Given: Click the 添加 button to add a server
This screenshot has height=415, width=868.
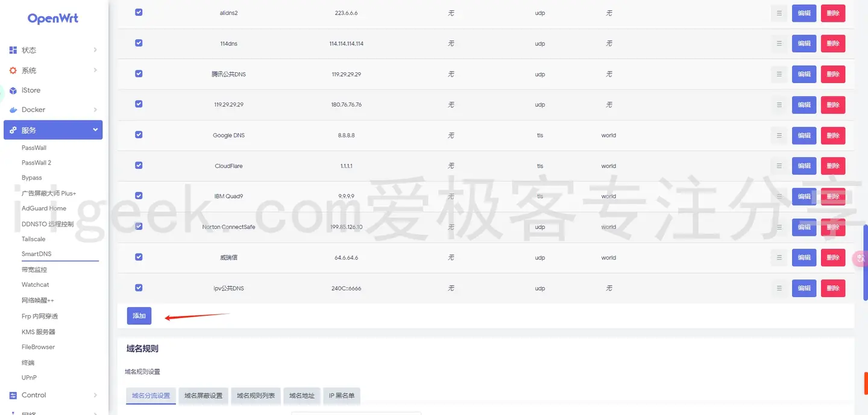Looking at the screenshot, I should [139, 315].
